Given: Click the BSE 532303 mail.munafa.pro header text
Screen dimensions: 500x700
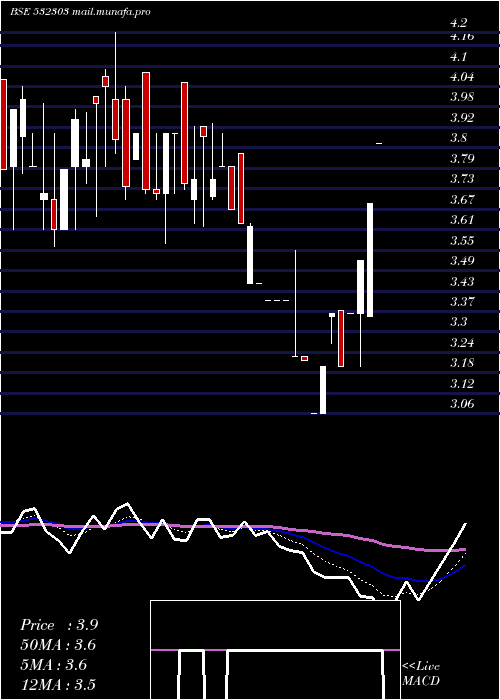Looking at the screenshot, I should [x=80, y=12].
